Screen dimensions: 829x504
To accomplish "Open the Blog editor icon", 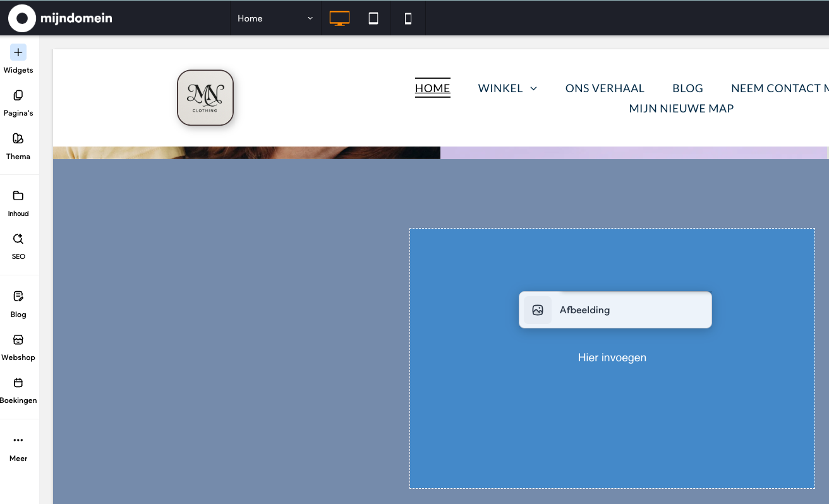I will [x=18, y=296].
